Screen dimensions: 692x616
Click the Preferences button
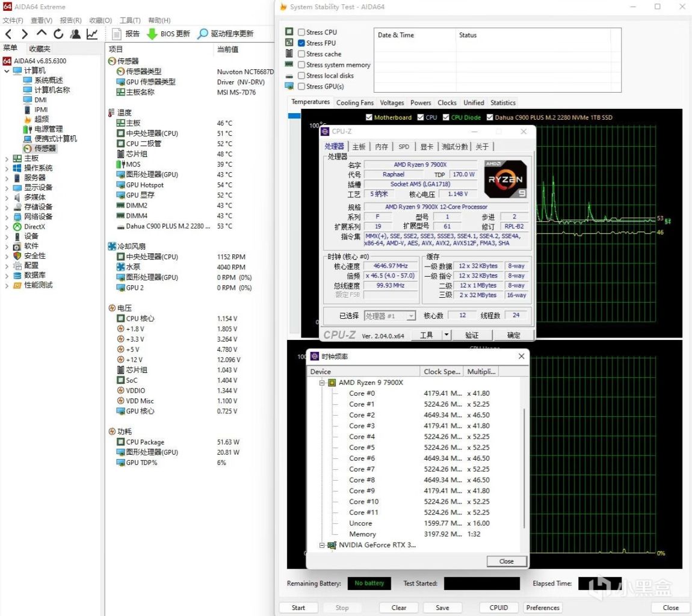[542, 608]
